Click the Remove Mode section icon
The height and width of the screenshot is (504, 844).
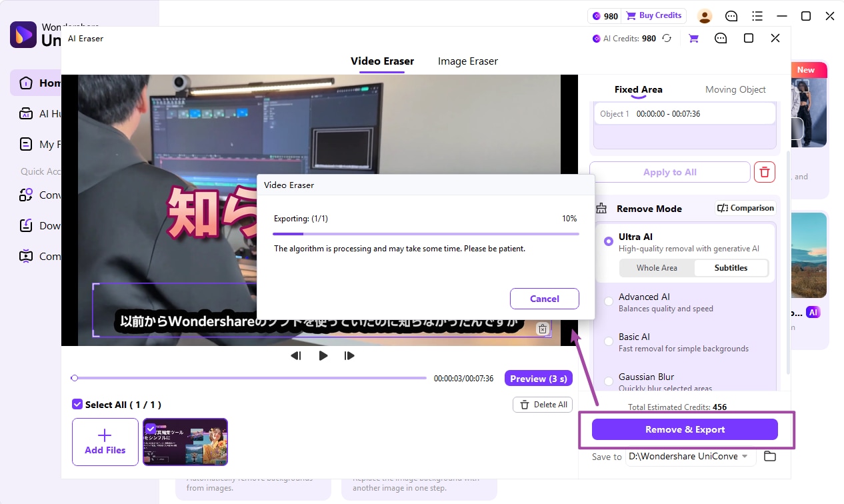pos(601,209)
